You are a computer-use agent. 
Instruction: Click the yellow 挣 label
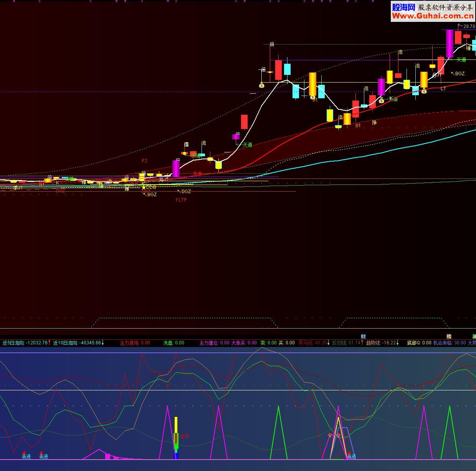click(x=374, y=122)
